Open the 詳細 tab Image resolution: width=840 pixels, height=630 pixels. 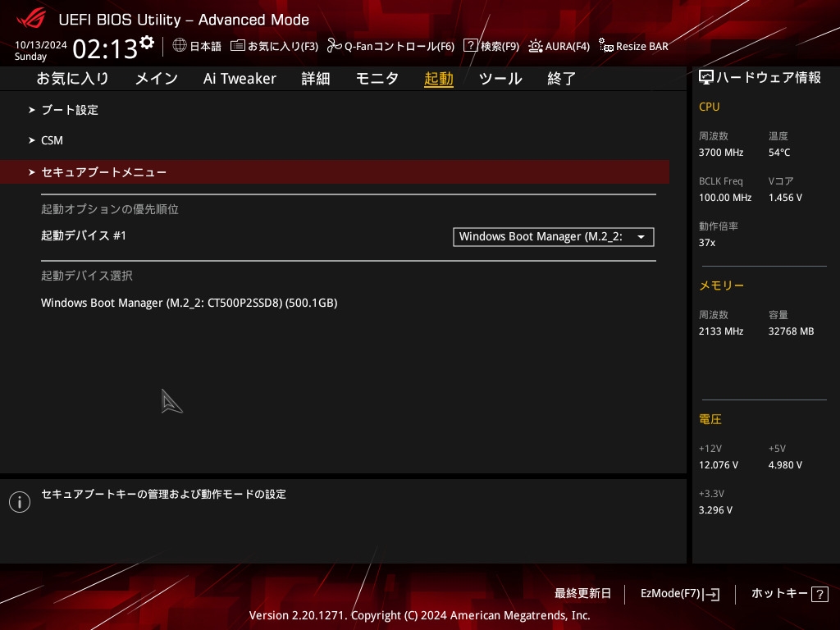click(316, 79)
